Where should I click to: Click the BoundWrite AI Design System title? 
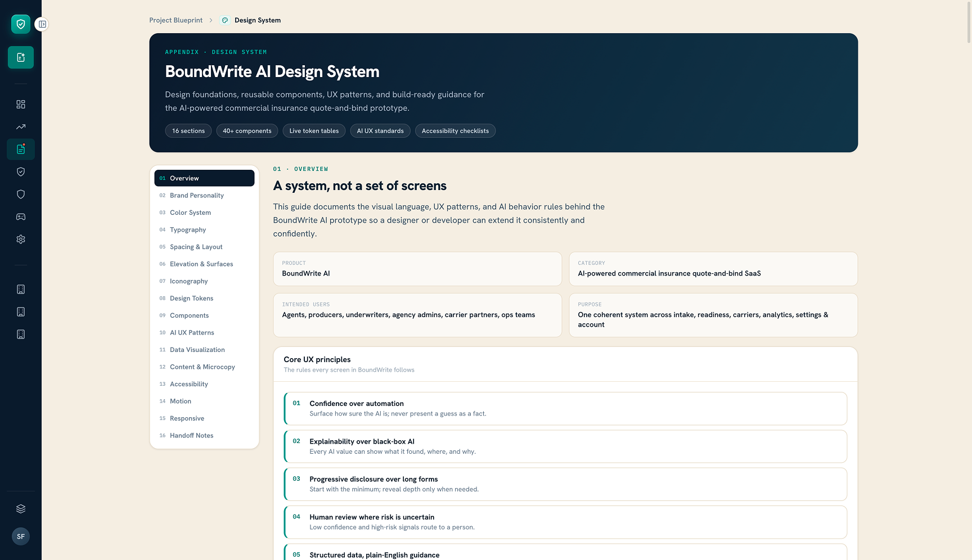272,72
